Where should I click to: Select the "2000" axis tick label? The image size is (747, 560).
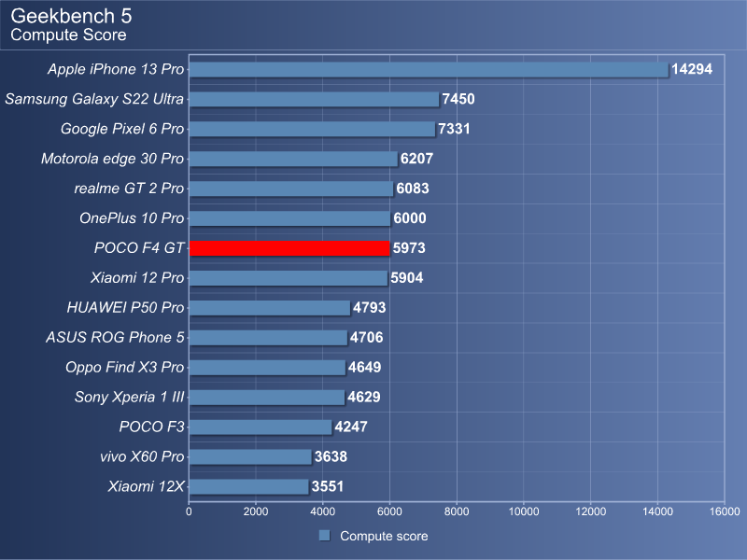256,511
